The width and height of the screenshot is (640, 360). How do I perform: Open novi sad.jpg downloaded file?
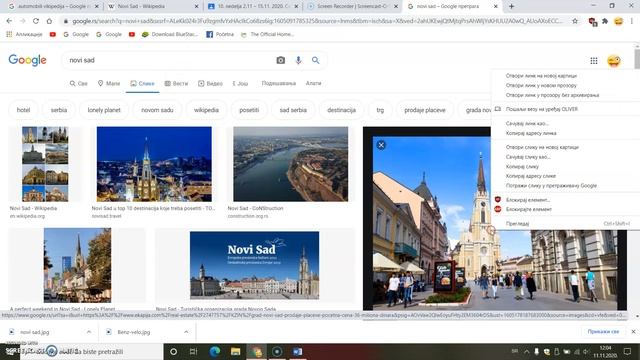click(34, 332)
